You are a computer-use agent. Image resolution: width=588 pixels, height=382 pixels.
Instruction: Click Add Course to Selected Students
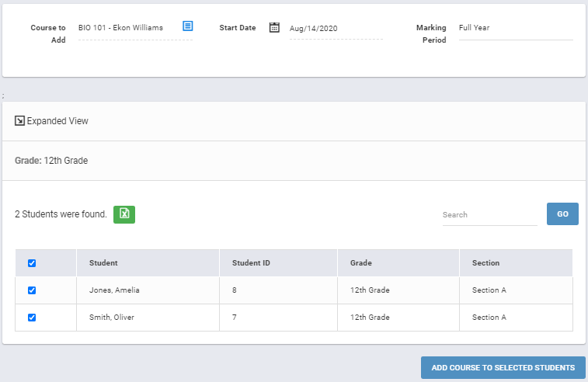pyautogui.click(x=503, y=367)
